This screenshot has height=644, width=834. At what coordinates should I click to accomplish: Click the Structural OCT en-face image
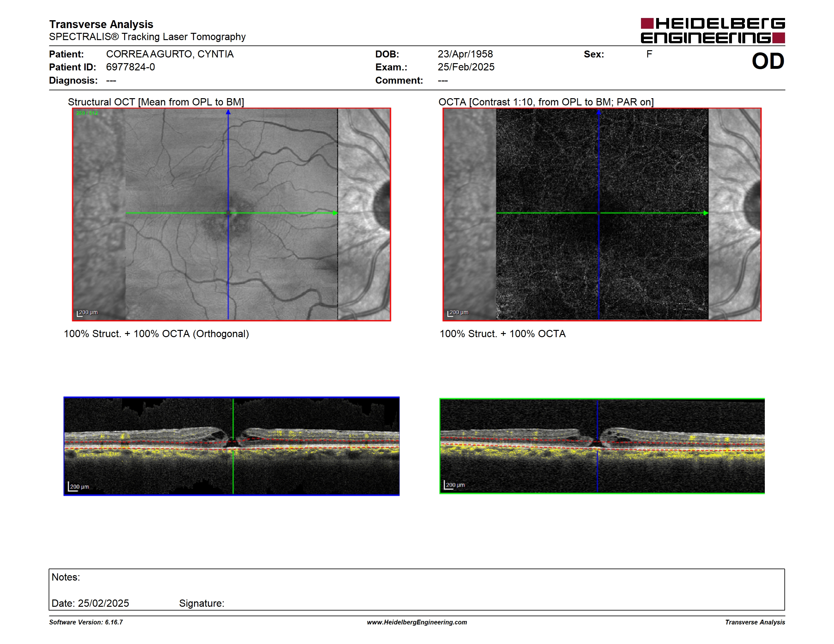click(x=232, y=214)
